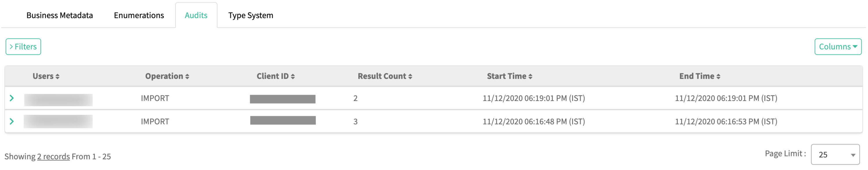
Task: Sort by the Start Time column icon
Action: [x=530, y=77]
